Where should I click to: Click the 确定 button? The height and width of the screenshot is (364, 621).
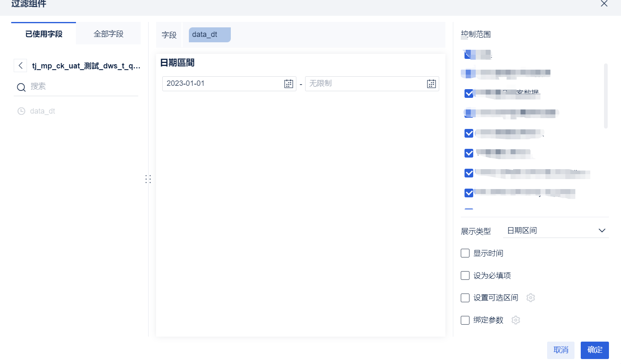click(594, 350)
